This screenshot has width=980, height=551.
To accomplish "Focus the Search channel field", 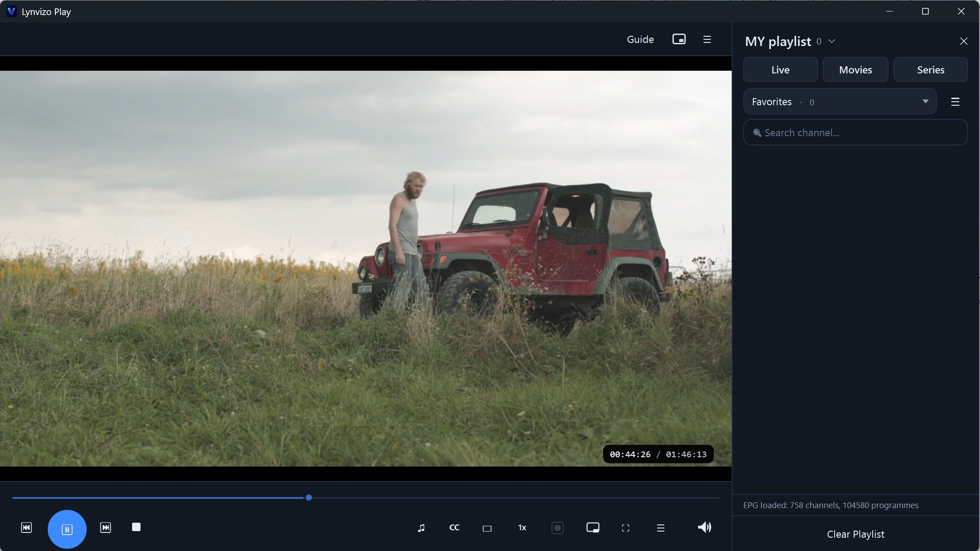I will coord(855,132).
